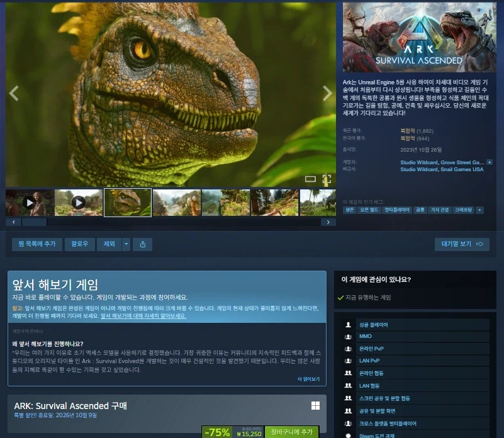The height and width of the screenshot is (438, 504).
Task: Click the cross-platform multiplayer icon
Action: coord(348,423)
